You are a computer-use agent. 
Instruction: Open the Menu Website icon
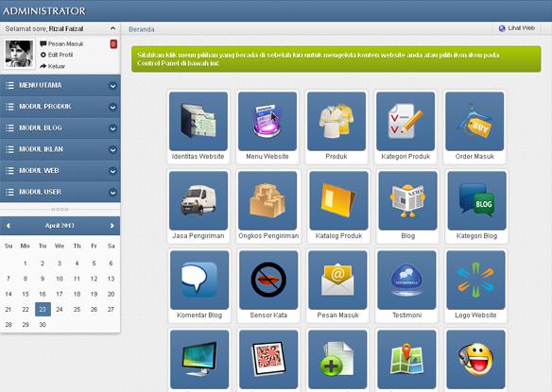tap(267, 122)
